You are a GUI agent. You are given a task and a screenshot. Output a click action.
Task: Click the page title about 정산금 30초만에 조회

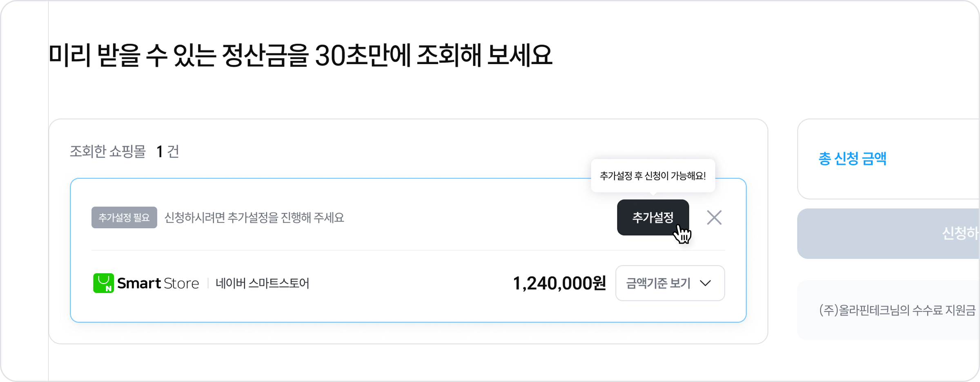pos(300,56)
